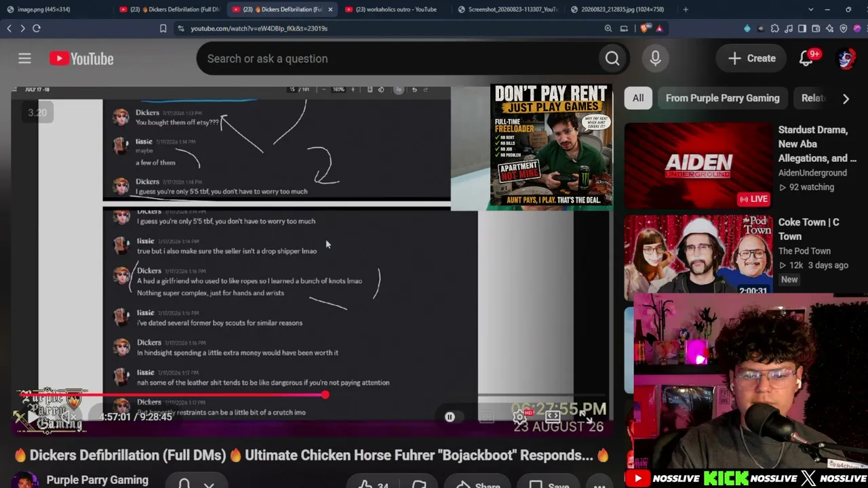
Task: Open the new tab plus button
Action: pos(686,9)
